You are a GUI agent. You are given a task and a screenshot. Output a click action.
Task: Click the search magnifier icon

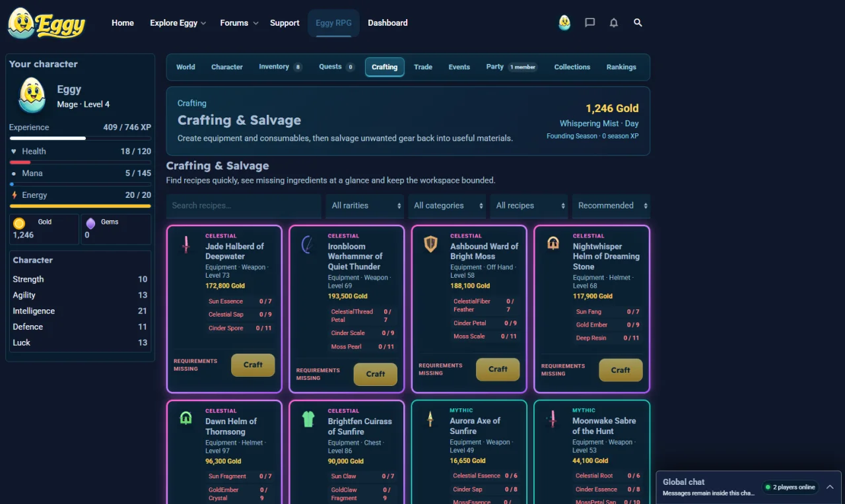[638, 22]
